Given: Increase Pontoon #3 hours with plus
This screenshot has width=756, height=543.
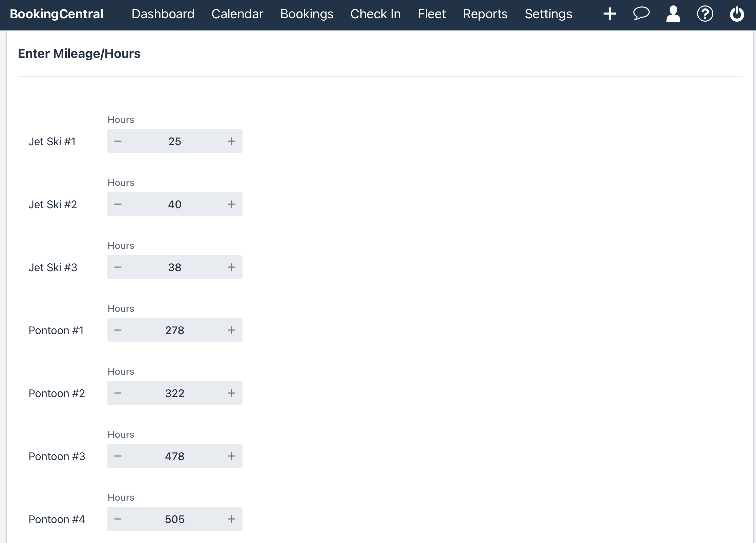Looking at the screenshot, I should 232,456.
